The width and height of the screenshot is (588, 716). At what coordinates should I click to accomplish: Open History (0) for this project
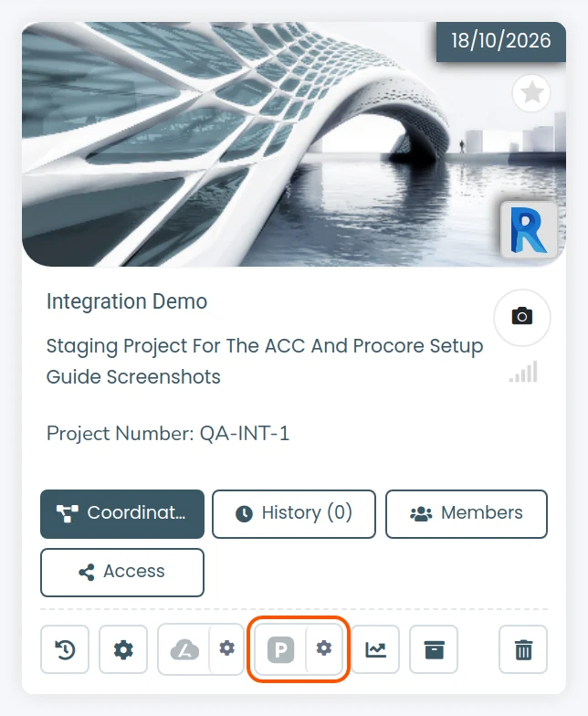(x=294, y=513)
